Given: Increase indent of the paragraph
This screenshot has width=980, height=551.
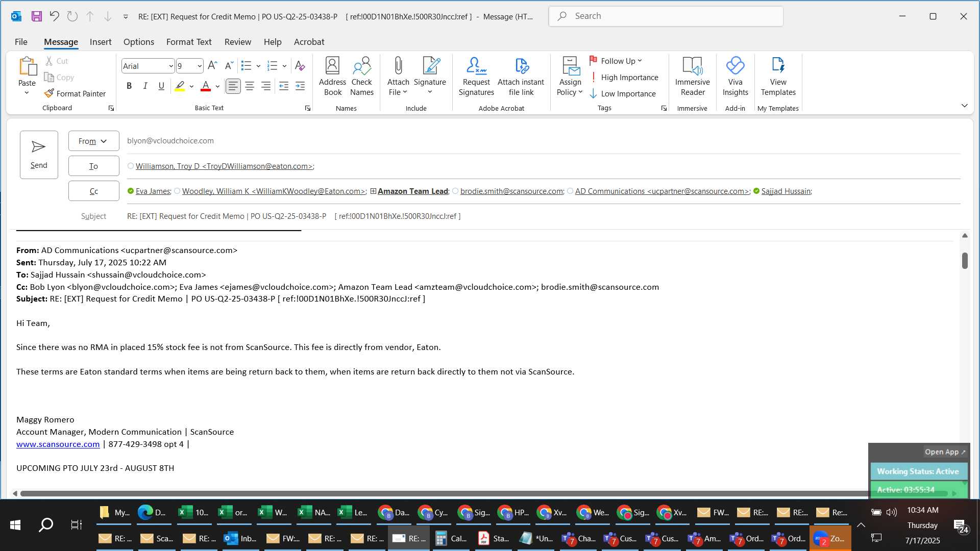Looking at the screenshot, I should (300, 86).
